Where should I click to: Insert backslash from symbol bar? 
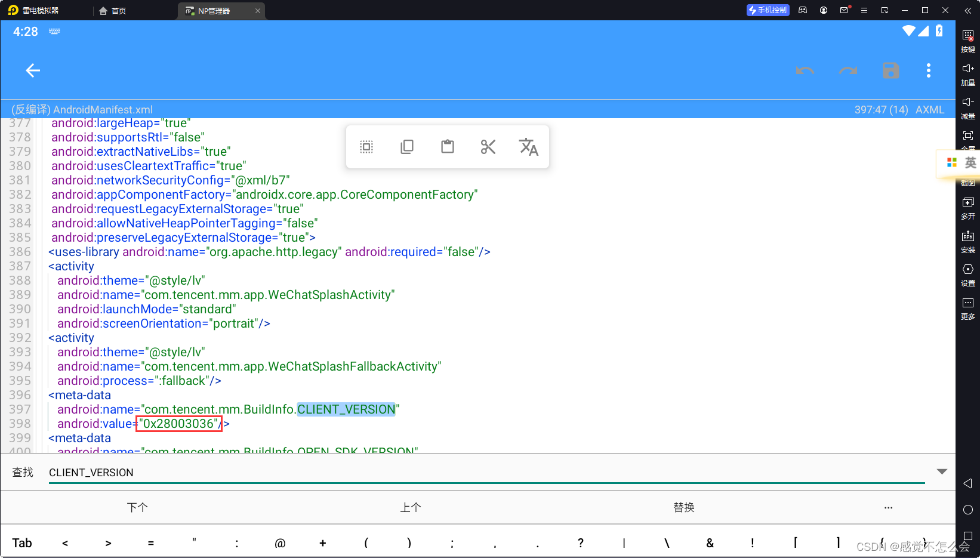click(667, 543)
